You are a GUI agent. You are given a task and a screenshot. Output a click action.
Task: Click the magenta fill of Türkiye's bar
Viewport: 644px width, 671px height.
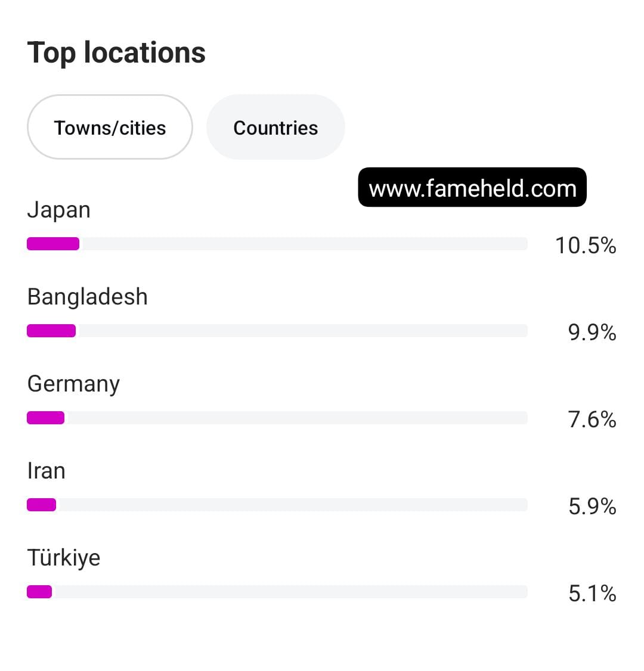coord(39,592)
